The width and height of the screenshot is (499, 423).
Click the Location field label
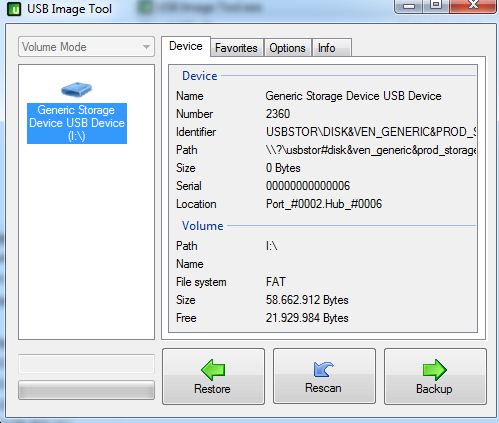[x=196, y=204]
